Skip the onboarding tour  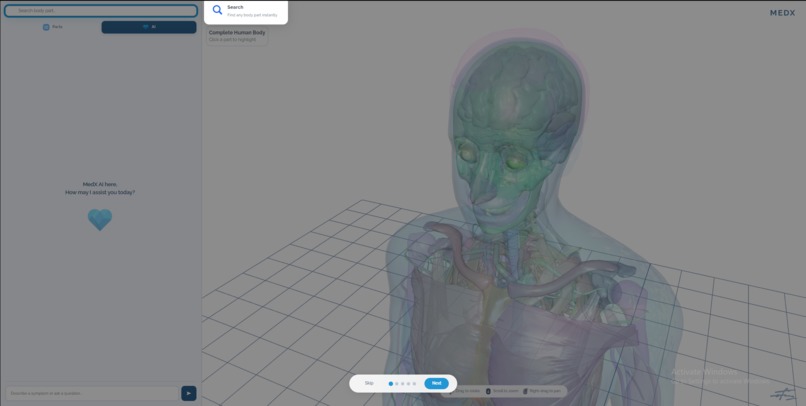pos(369,383)
